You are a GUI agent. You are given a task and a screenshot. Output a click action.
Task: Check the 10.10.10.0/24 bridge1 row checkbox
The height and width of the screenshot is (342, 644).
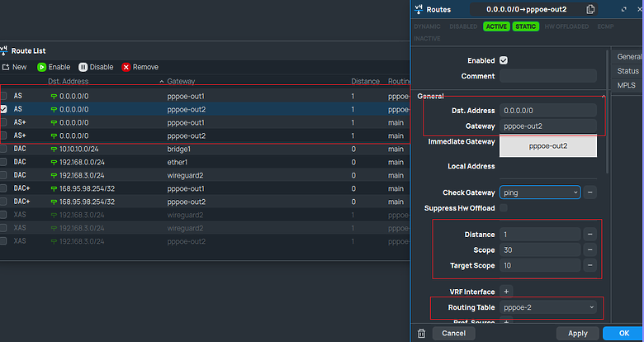[3, 149]
